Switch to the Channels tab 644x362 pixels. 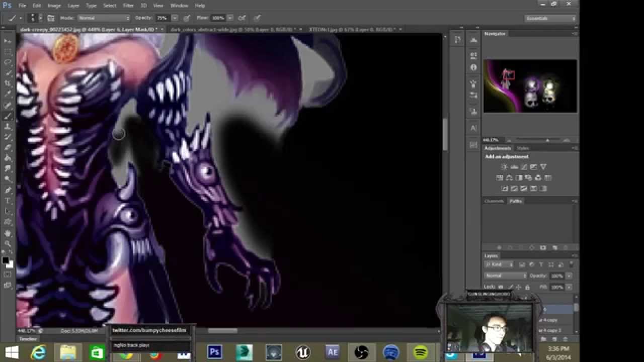click(494, 201)
